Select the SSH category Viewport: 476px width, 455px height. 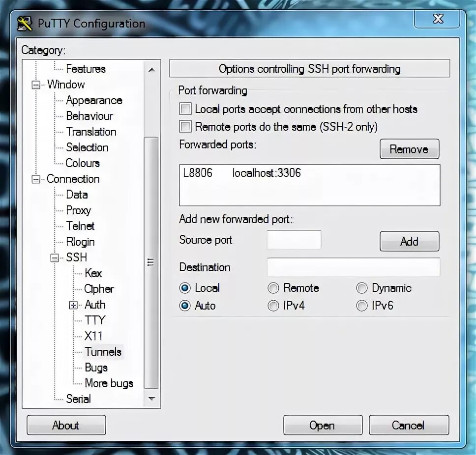pos(77,257)
